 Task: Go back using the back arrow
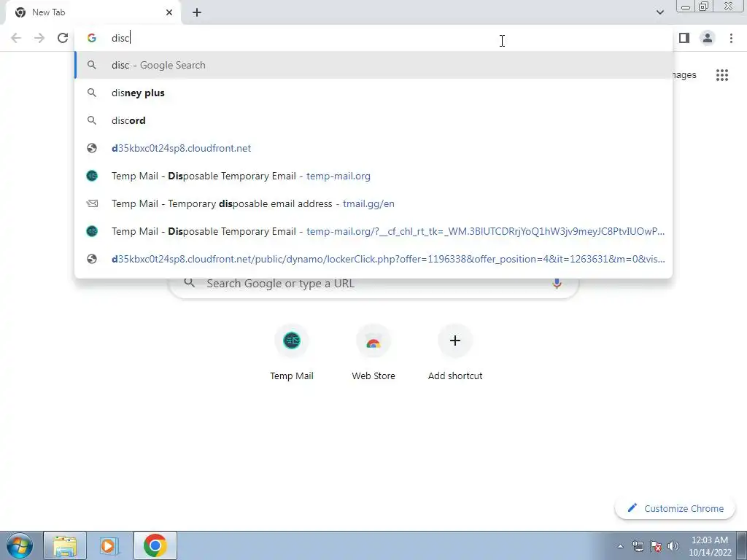pos(16,38)
